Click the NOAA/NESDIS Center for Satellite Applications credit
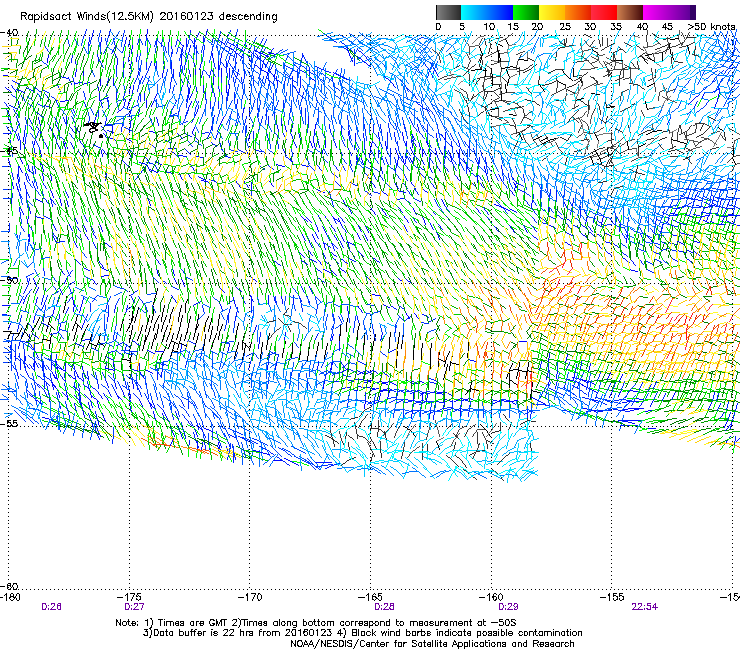Image resolution: width=740 pixels, height=650 pixels. pos(432,644)
